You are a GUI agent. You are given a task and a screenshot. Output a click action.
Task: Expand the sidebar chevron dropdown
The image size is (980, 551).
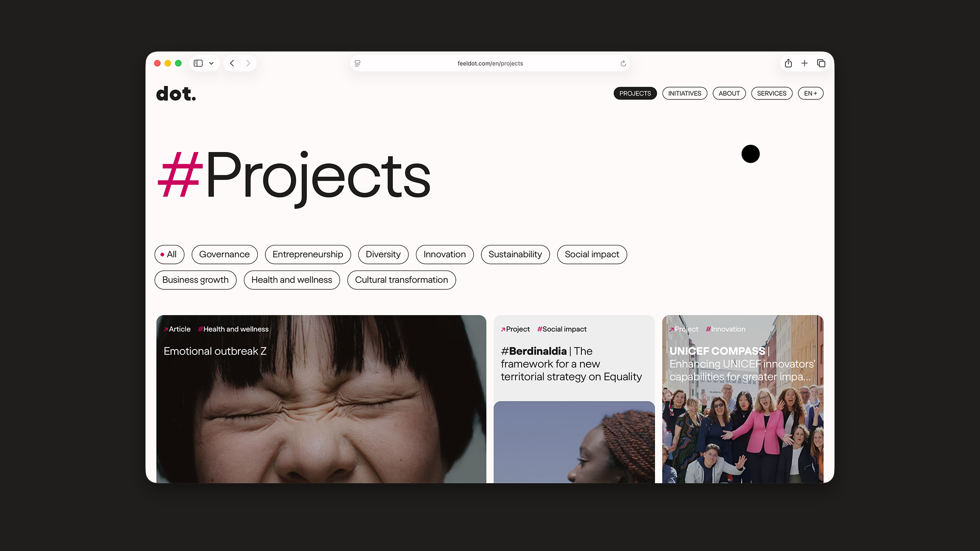click(211, 63)
